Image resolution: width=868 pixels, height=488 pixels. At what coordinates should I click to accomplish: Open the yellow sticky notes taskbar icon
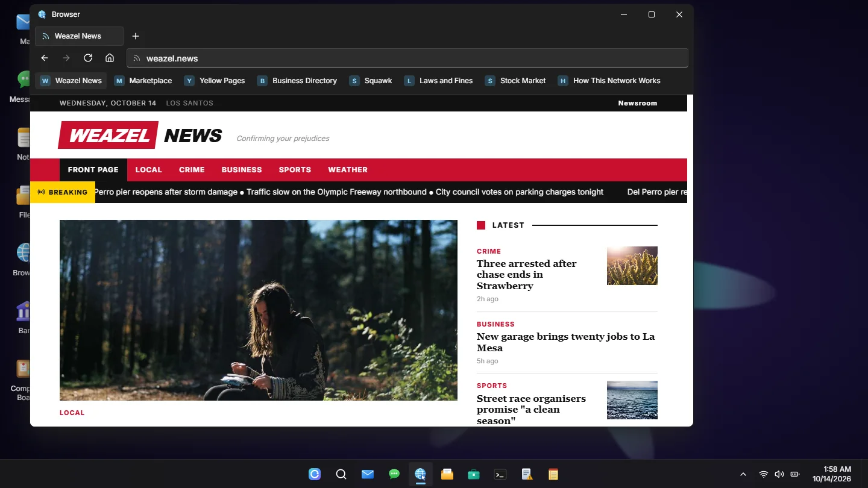click(553, 474)
